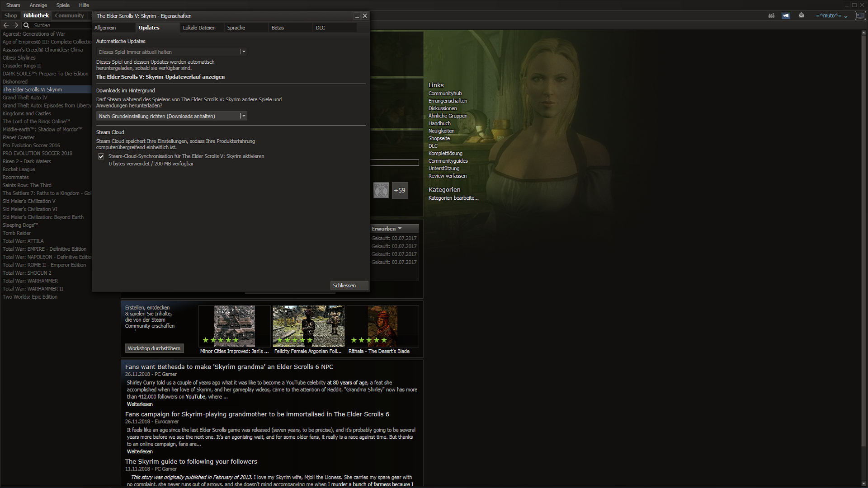The width and height of the screenshot is (868, 488).
Task: Open the Errungenschaften link under Links
Action: pos(447,100)
